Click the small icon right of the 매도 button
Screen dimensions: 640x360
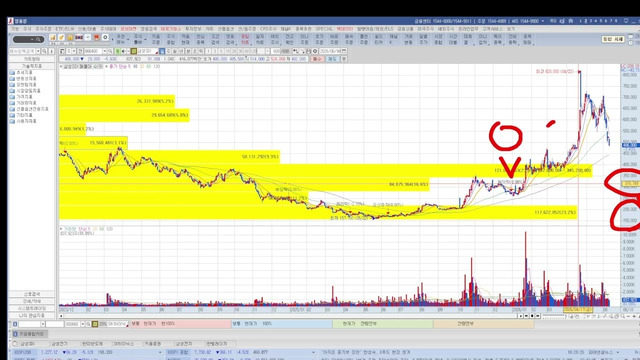[344, 59]
